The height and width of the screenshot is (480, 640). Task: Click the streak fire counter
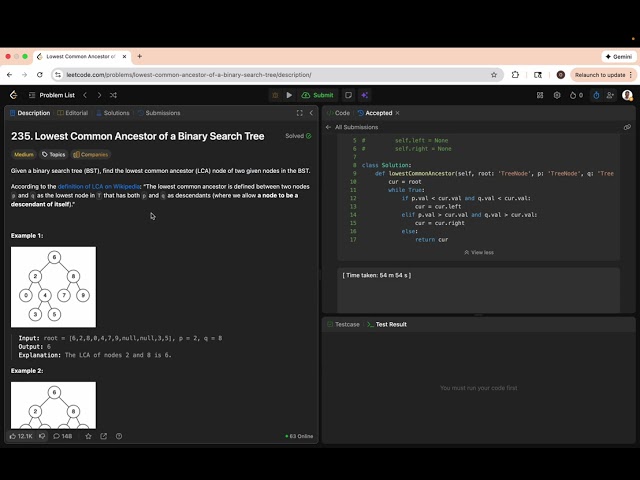(575, 95)
